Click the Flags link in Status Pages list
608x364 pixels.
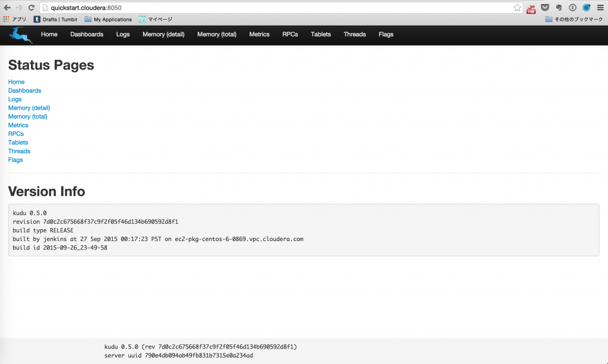15,160
